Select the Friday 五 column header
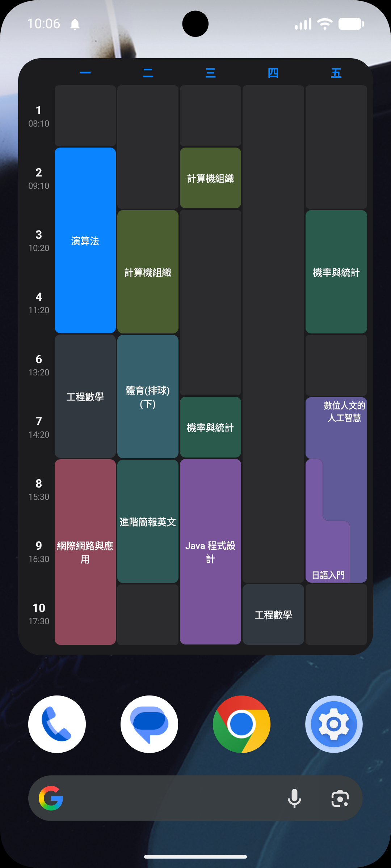This screenshot has height=868, width=391. [x=336, y=73]
